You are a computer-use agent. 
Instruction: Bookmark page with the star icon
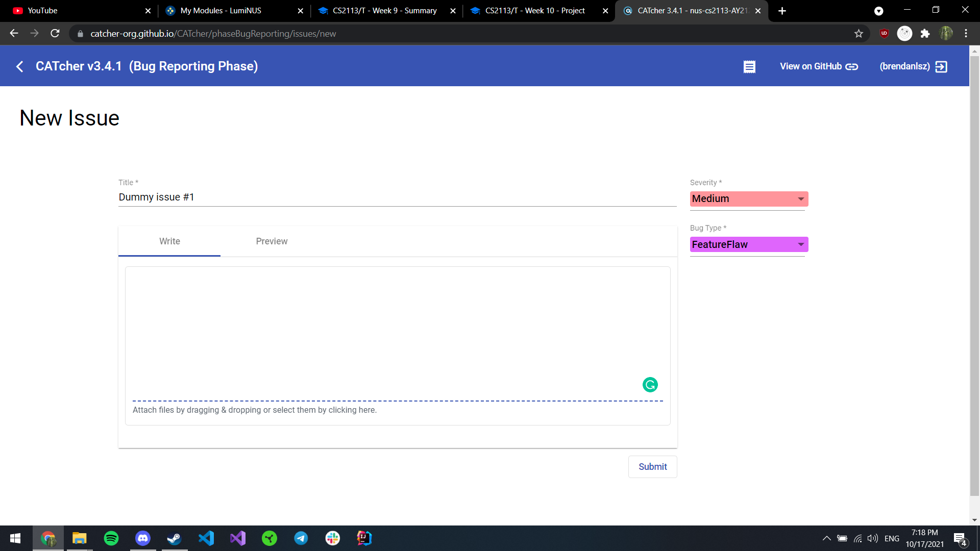[x=859, y=34]
